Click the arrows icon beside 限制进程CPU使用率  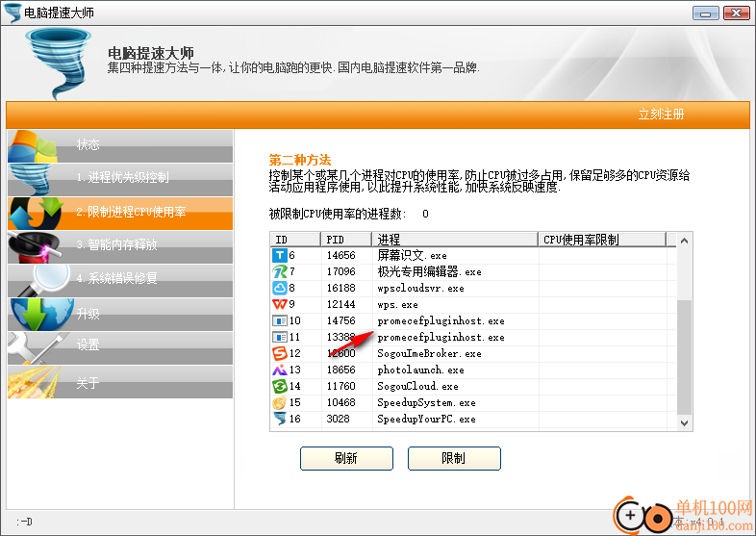tap(37, 214)
